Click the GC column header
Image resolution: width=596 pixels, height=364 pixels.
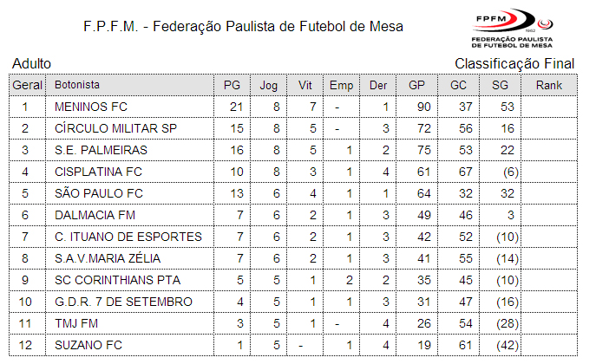point(459,86)
